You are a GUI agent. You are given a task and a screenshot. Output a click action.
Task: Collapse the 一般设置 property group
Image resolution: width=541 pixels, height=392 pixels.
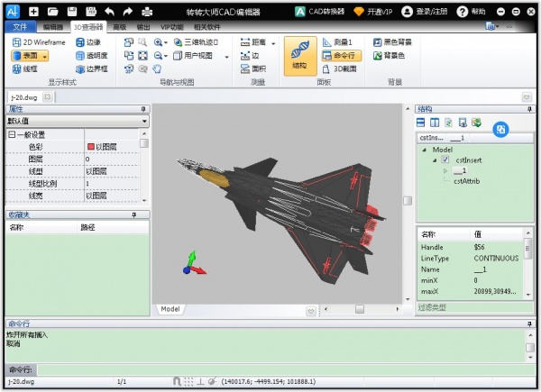[12, 134]
